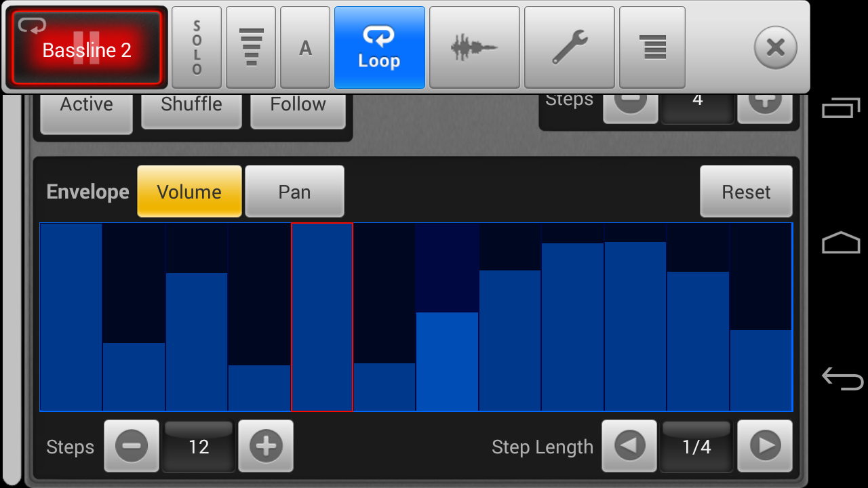Open the wrench settings tool
868x488 pixels.
(569, 47)
